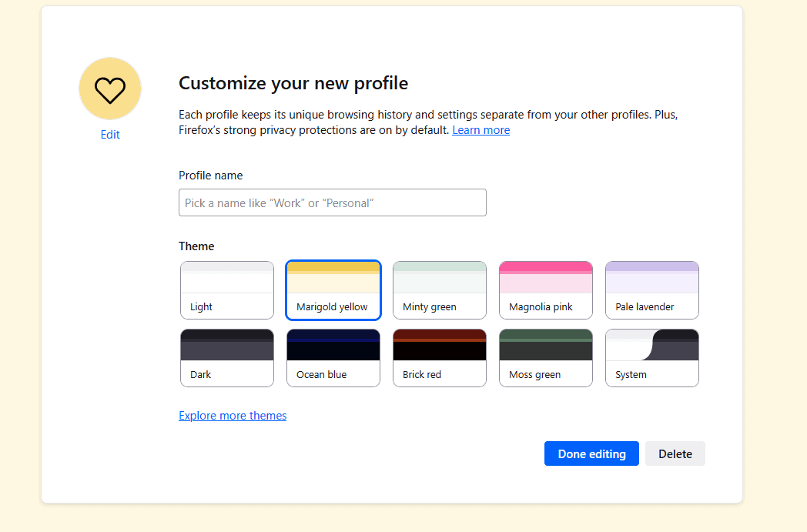Pick the Minty green theme
This screenshot has width=807, height=532.
[440, 290]
